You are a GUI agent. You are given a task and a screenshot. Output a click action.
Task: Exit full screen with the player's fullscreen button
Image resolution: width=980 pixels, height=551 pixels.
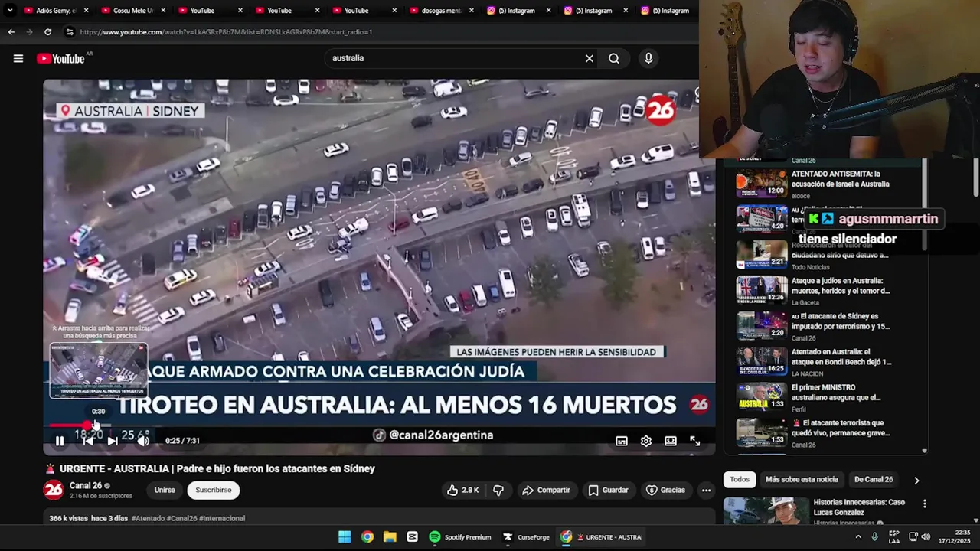coord(695,441)
